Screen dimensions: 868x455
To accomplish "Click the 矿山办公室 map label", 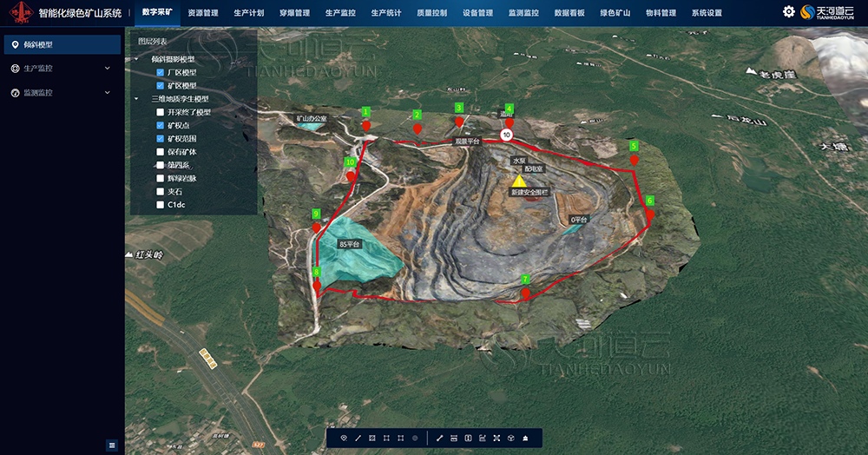I will 312,118.
